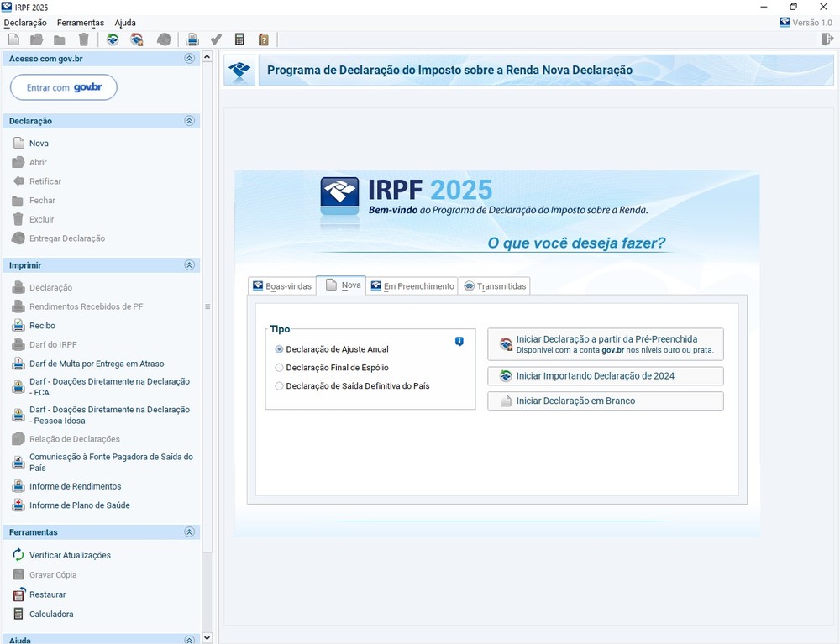
Task: Choose Declaração de Saída Definitiva do País
Action: (280, 386)
